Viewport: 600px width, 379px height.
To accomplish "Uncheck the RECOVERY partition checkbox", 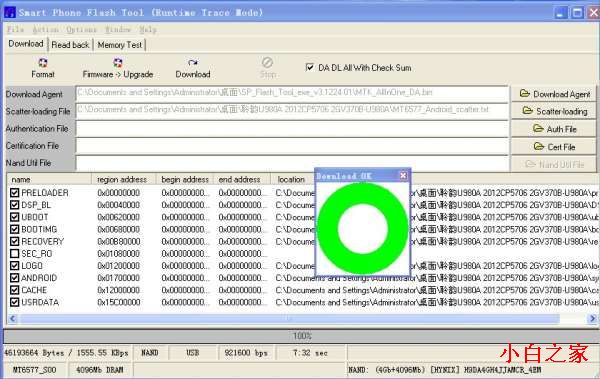I will (15, 242).
